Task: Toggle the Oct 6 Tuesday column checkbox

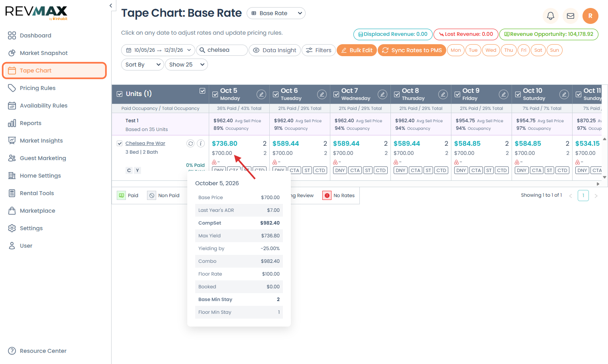Action: pos(276,95)
